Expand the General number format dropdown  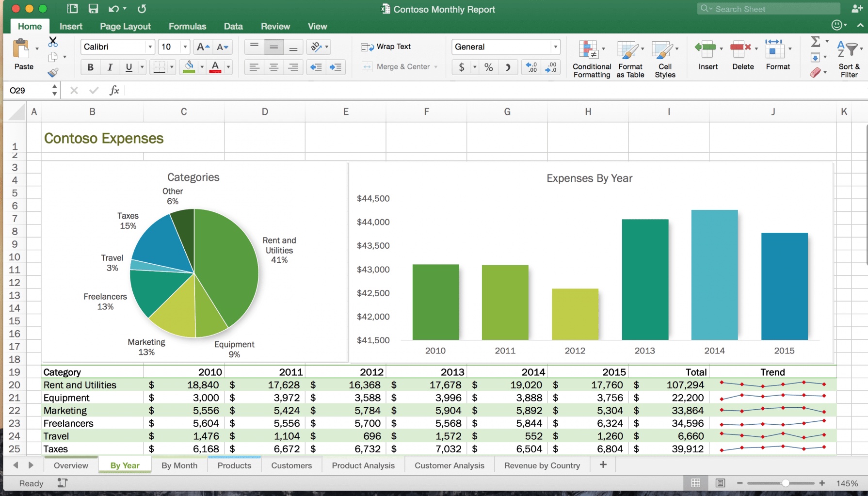(555, 47)
